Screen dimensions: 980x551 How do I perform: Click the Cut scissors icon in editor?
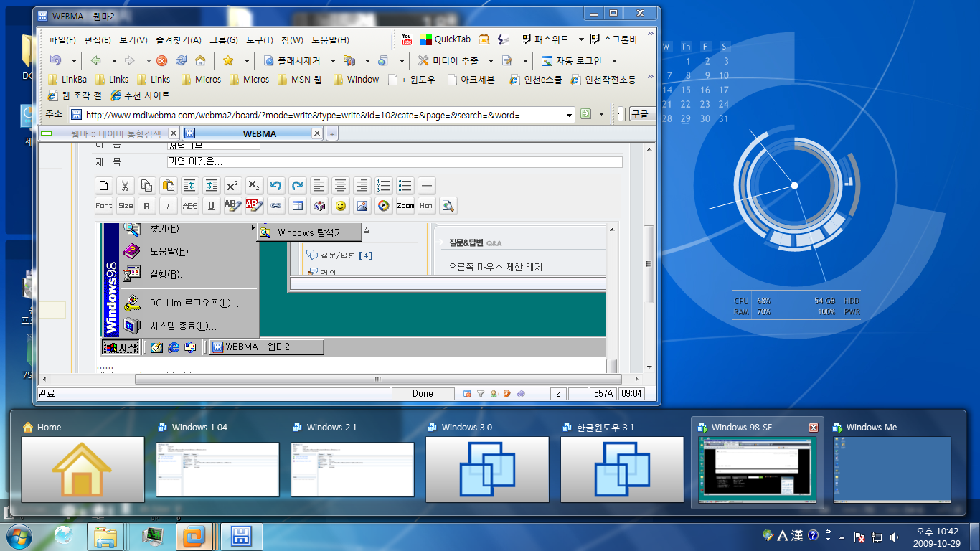tap(126, 186)
